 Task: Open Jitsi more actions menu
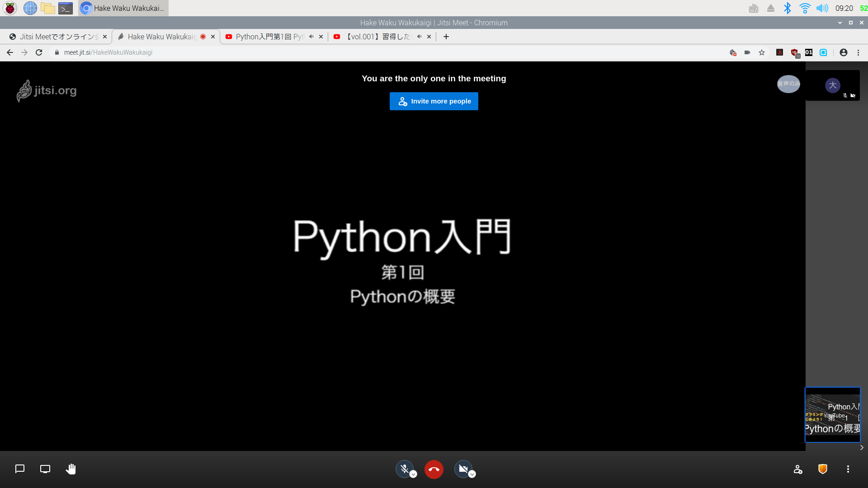click(848, 469)
